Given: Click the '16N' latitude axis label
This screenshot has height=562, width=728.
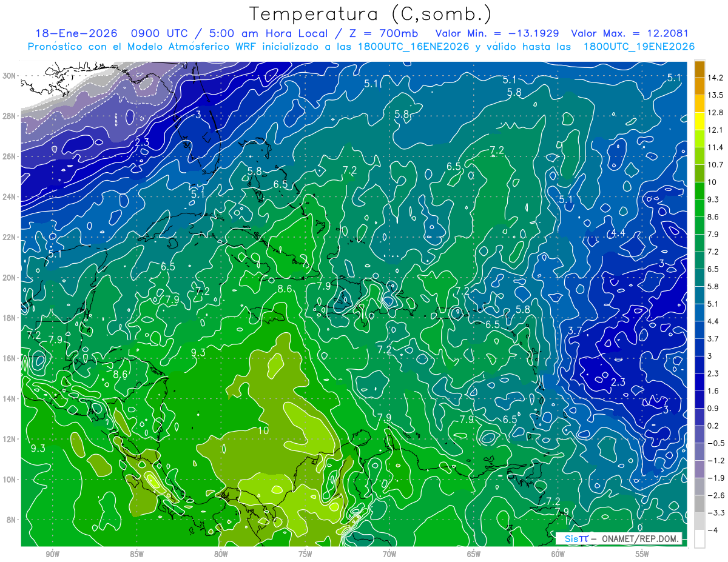Looking at the screenshot, I should pos(10,358).
